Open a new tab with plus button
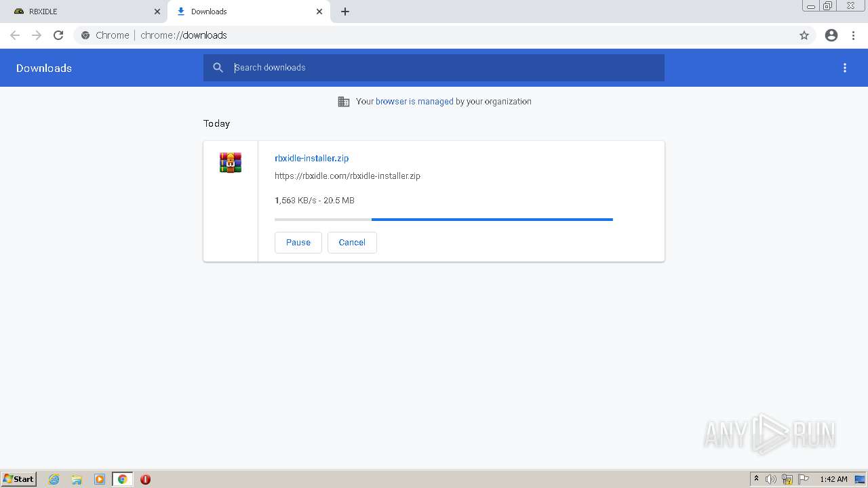 click(344, 12)
